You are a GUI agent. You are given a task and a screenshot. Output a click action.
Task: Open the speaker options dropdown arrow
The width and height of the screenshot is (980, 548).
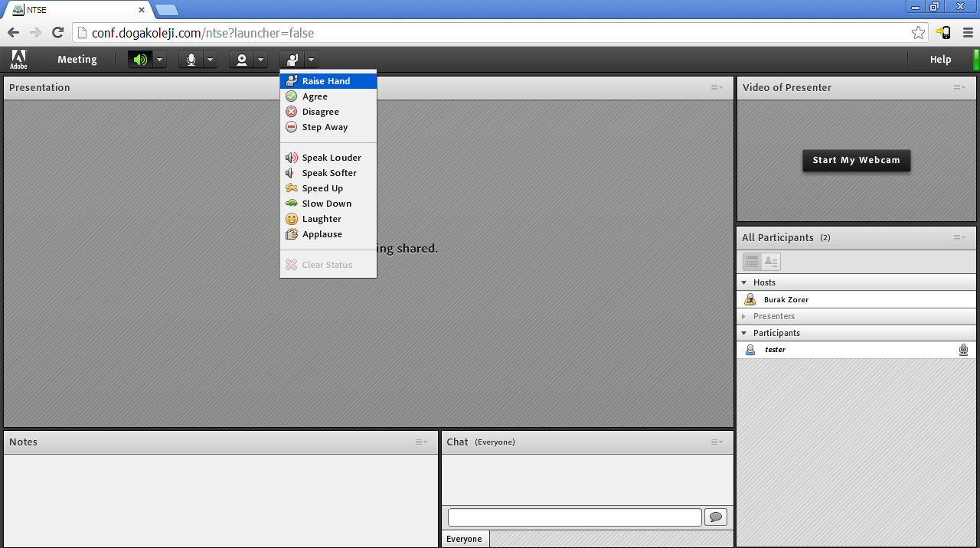click(159, 60)
